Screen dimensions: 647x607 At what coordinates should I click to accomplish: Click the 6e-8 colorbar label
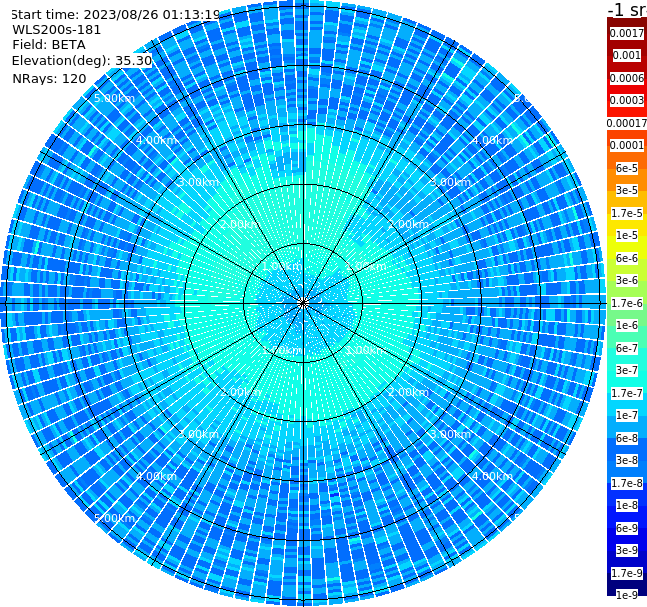(x=627, y=438)
